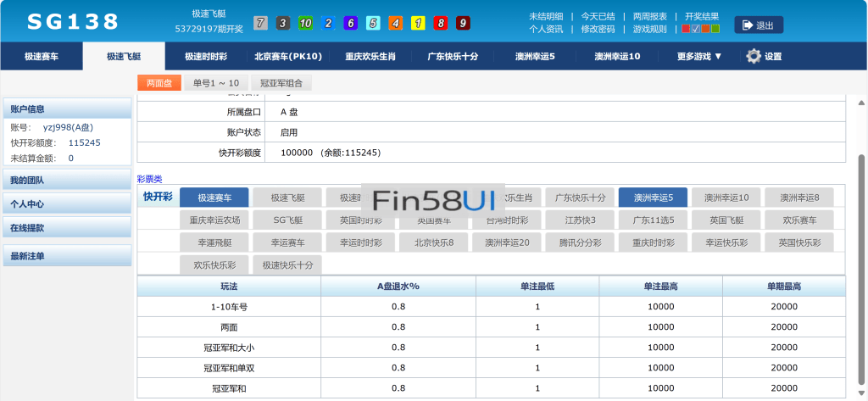Switch to the 北京赛车(PK10) game tab
The image size is (868, 401).
pos(288,57)
